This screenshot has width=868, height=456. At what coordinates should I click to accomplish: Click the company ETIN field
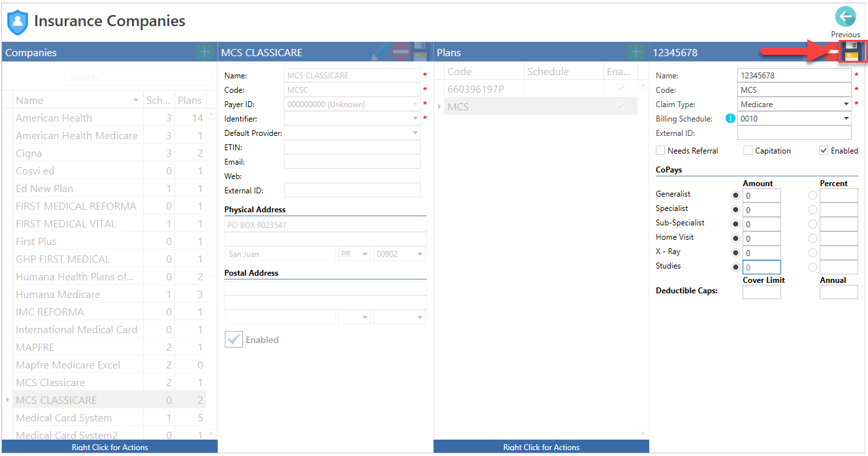(x=352, y=148)
